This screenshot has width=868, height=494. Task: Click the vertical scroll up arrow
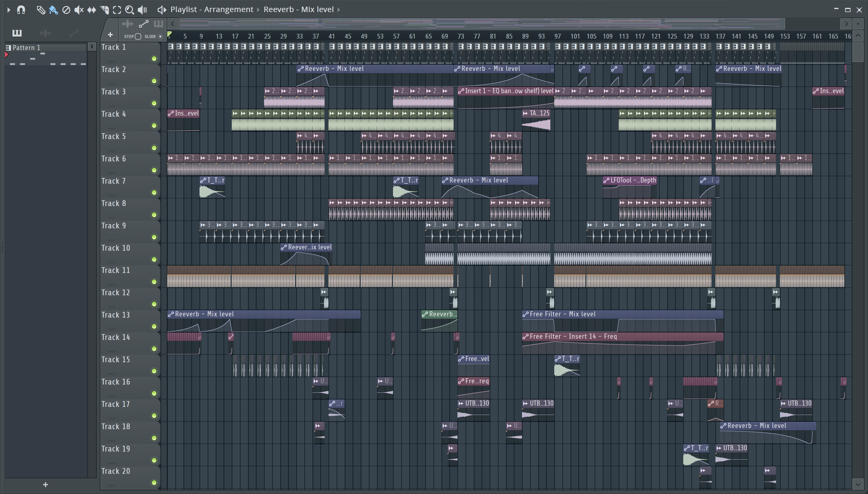(x=858, y=35)
